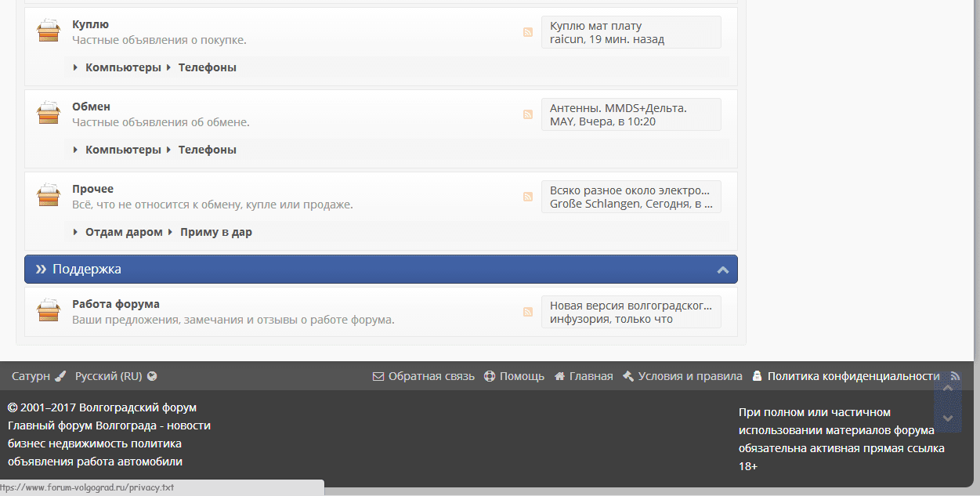Screen dimensions: 980x496
Task: Click the gavel icon before Условия и правила
Action: (628, 376)
